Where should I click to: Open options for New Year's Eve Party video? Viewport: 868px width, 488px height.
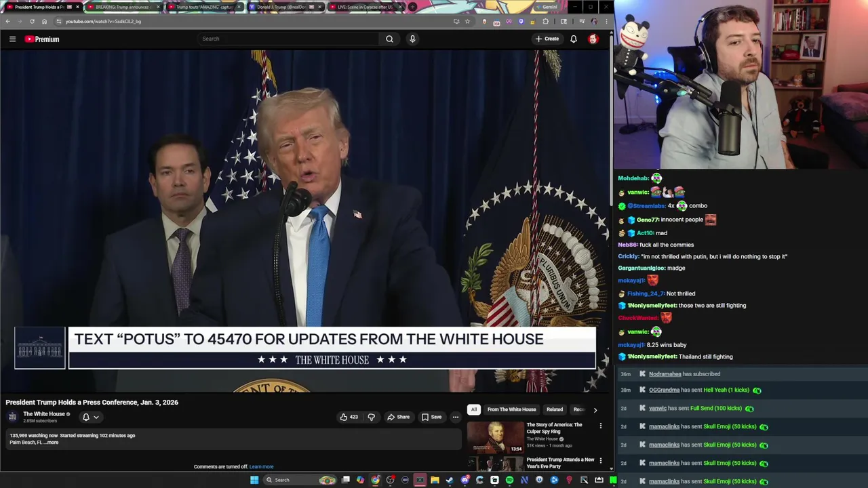[x=600, y=461]
